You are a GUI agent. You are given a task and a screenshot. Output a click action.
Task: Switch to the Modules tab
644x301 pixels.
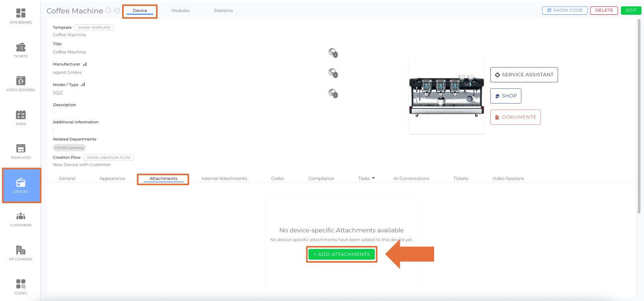pos(180,11)
